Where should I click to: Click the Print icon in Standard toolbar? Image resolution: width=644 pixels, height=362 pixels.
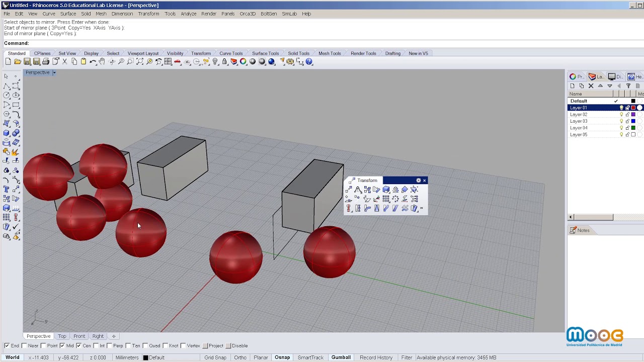pyautogui.click(x=46, y=62)
